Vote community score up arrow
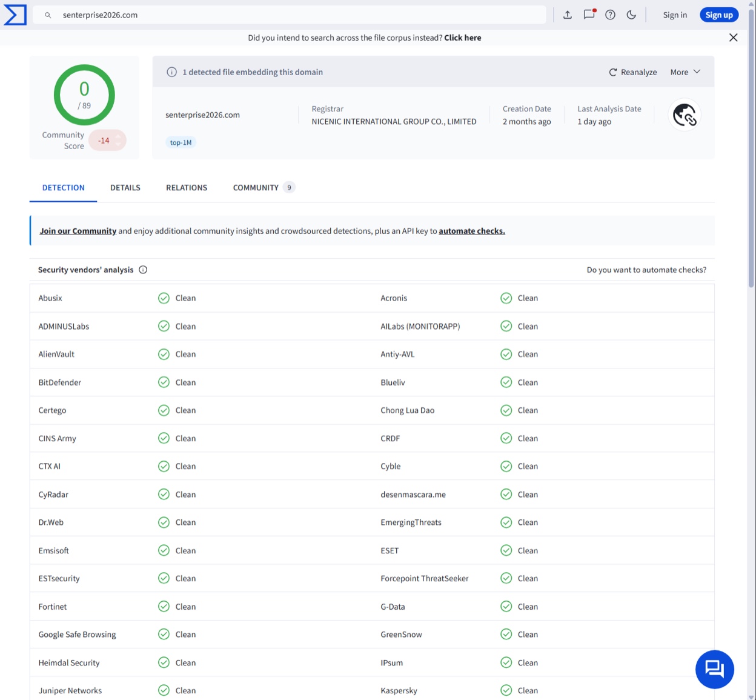This screenshot has width=756, height=700. click(118, 136)
